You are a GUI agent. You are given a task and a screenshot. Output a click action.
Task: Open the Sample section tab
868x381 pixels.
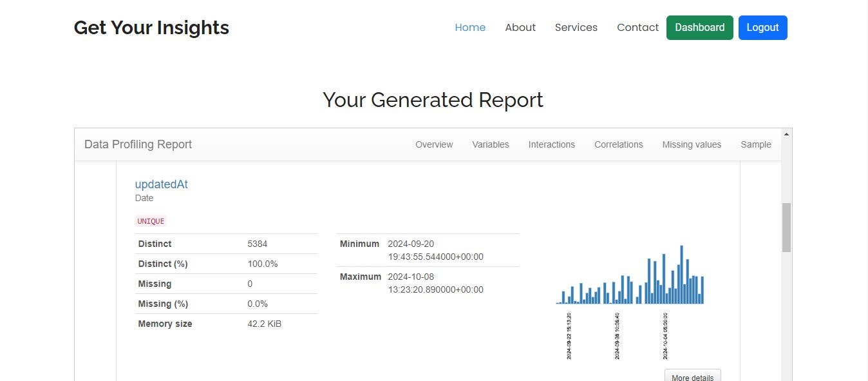point(756,144)
